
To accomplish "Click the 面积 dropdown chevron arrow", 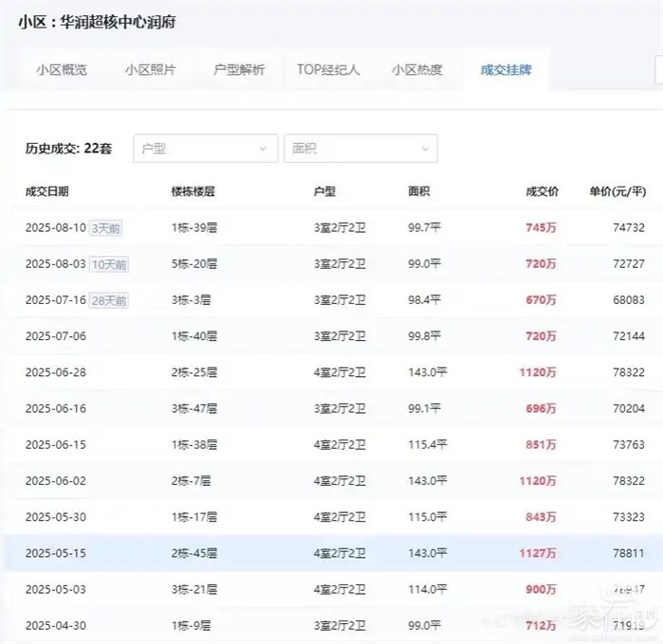I will point(425,149).
